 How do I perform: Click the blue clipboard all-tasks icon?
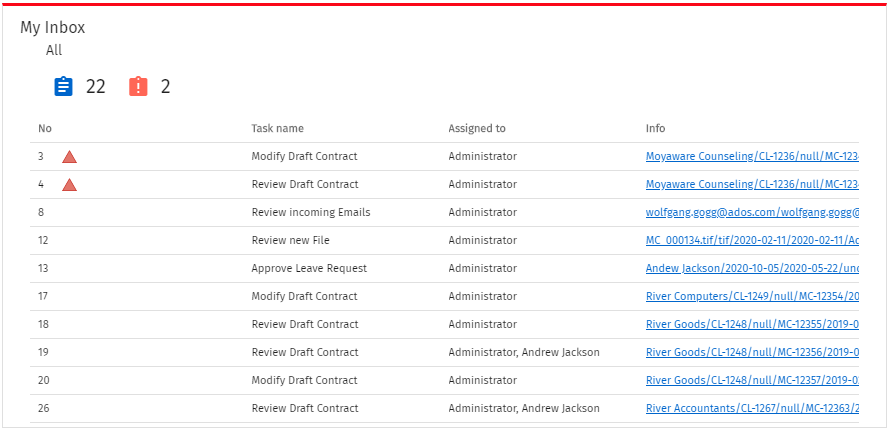click(x=64, y=87)
